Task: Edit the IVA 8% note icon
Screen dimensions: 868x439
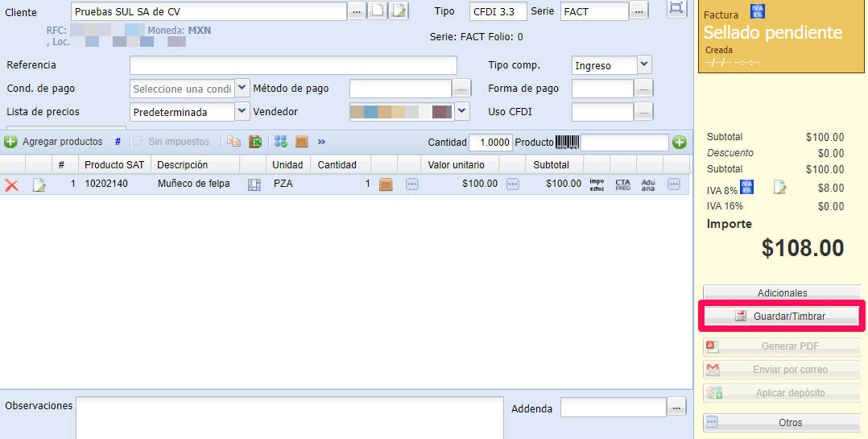Action: [779, 188]
